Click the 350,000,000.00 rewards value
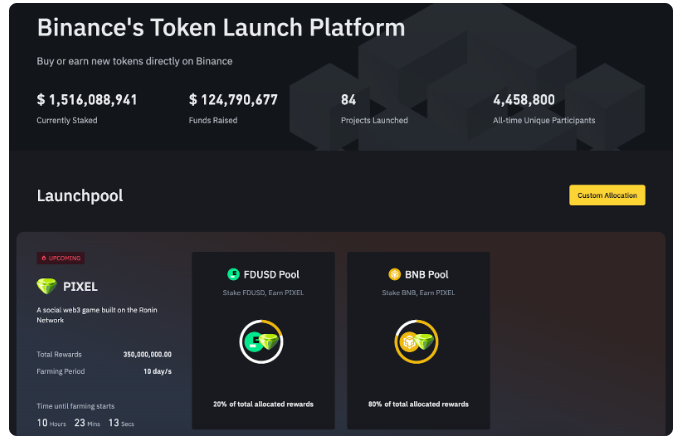Viewport: 684px width, 442px height. [x=147, y=354]
